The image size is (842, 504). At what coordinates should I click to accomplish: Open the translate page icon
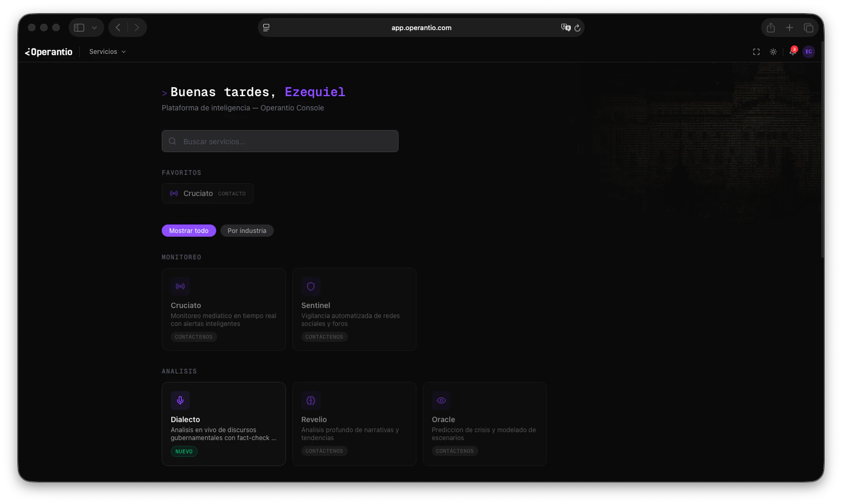(x=566, y=27)
